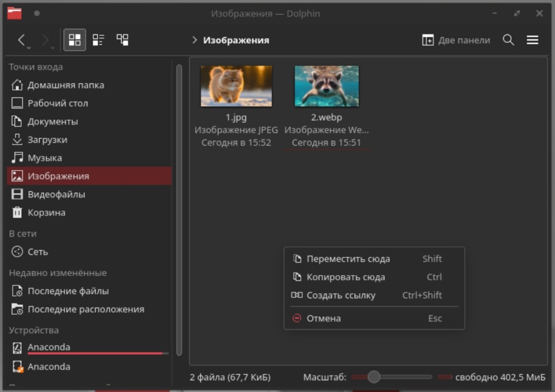Click the back navigation arrow

(x=22, y=40)
